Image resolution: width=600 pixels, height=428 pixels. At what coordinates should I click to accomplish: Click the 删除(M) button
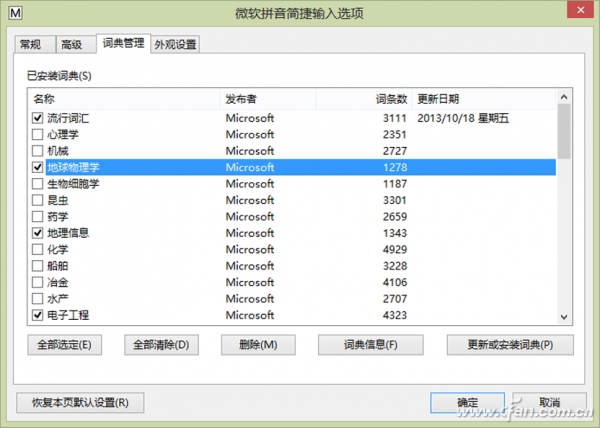point(258,345)
